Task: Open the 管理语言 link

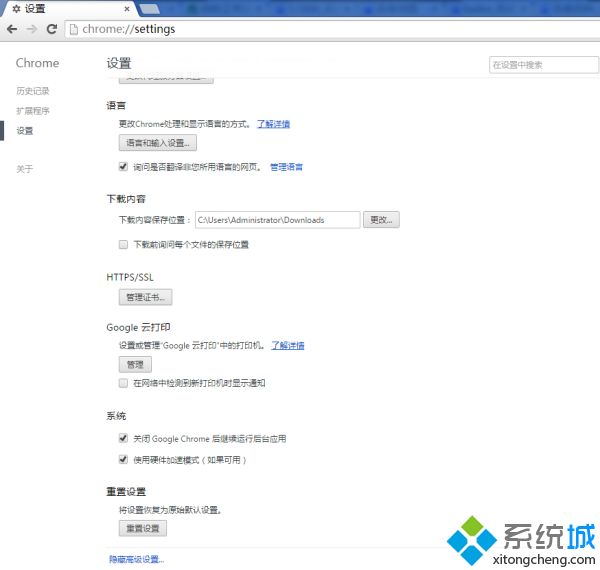Action: [x=286, y=167]
